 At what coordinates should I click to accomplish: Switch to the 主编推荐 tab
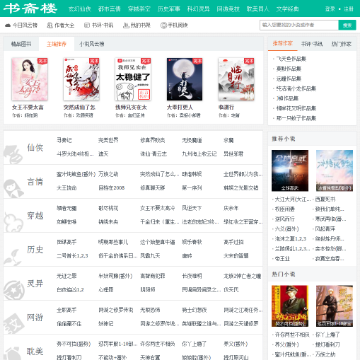click(x=56, y=44)
